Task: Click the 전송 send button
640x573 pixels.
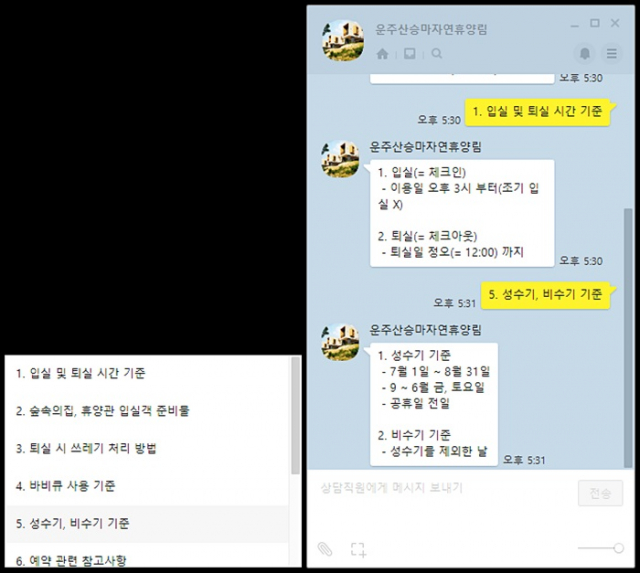Action: coord(600,493)
